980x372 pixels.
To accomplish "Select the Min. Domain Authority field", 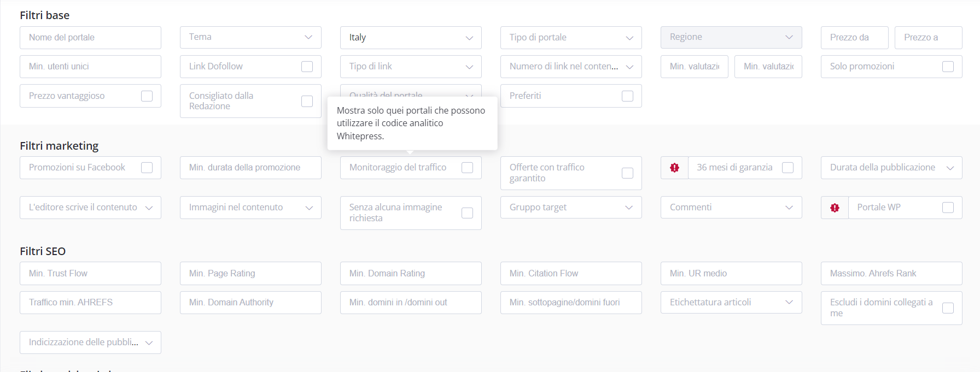I will [x=250, y=303].
